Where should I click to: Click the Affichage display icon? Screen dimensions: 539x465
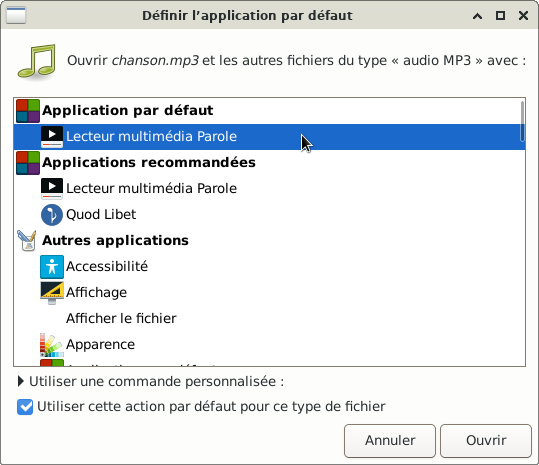(x=52, y=293)
